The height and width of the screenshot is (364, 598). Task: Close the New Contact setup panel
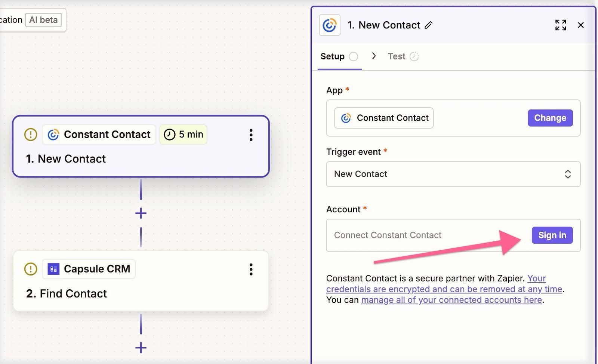[x=581, y=25]
